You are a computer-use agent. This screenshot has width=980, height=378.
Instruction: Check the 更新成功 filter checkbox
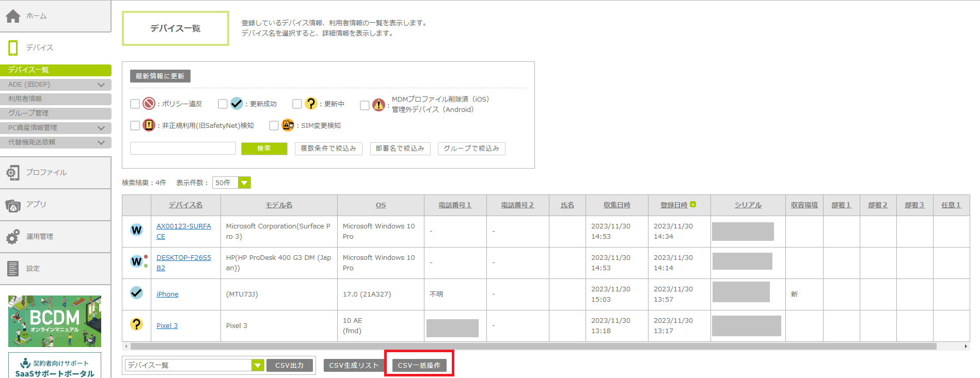223,104
